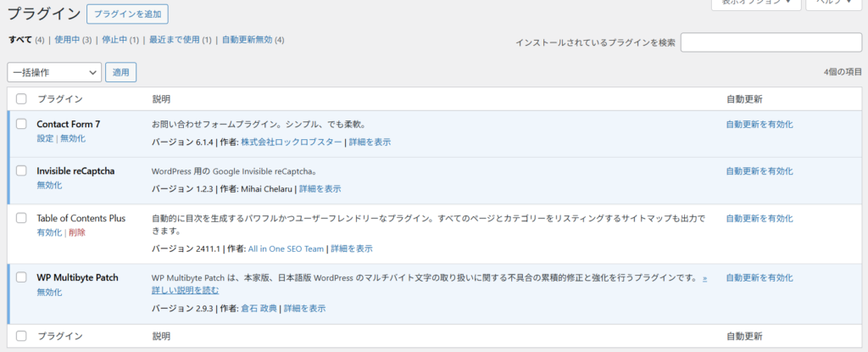Toggle the select-all checkbox in table header

[x=21, y=99]
